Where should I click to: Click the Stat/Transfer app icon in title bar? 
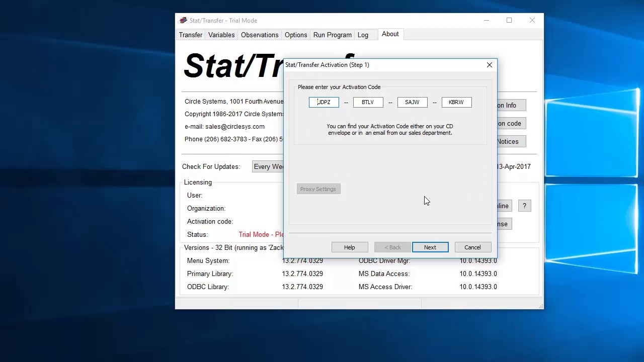click(x=183, y=20)
